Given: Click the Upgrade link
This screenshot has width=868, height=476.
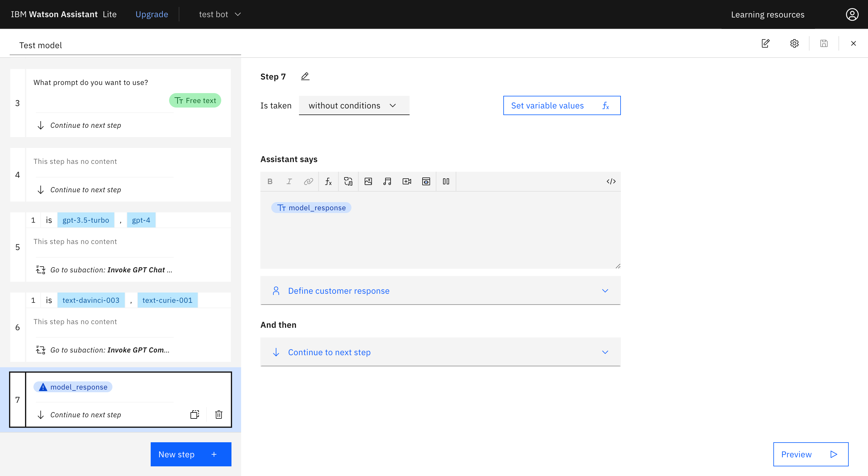Looking at the screenshot, I should [x=152, y=14].
